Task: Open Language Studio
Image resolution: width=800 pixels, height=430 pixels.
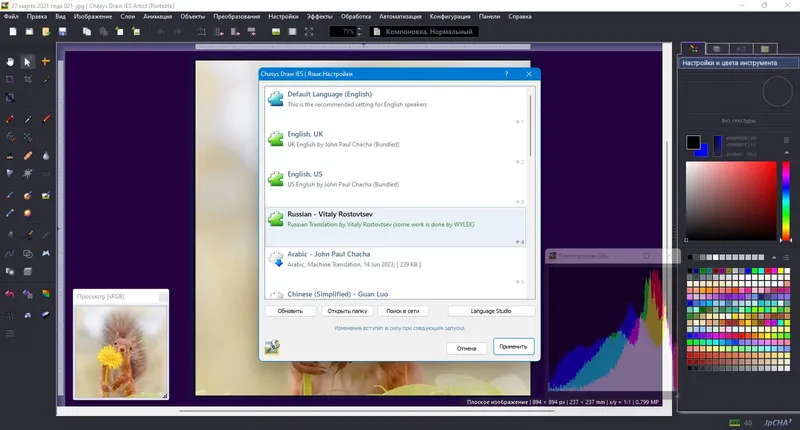Action: point(491,311)
